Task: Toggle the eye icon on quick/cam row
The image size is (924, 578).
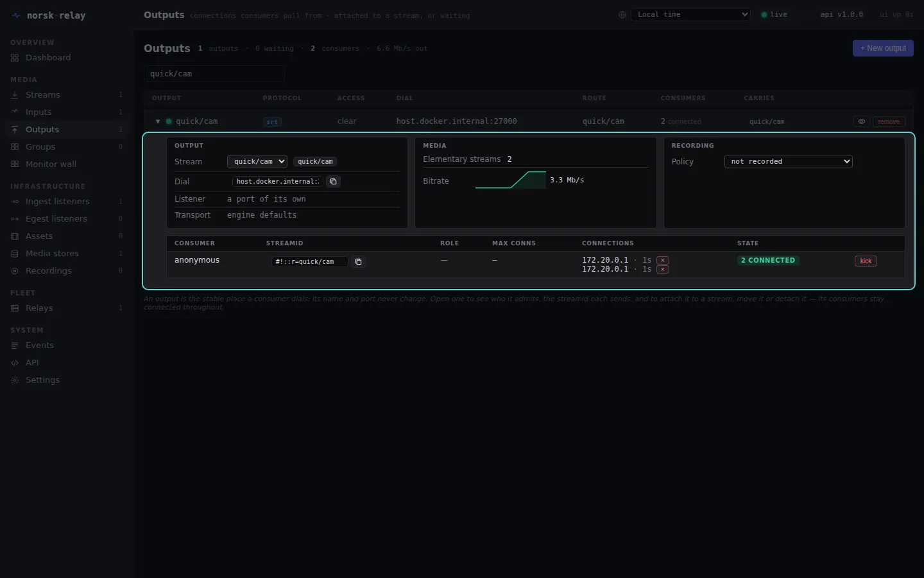Action: (862, 121)
